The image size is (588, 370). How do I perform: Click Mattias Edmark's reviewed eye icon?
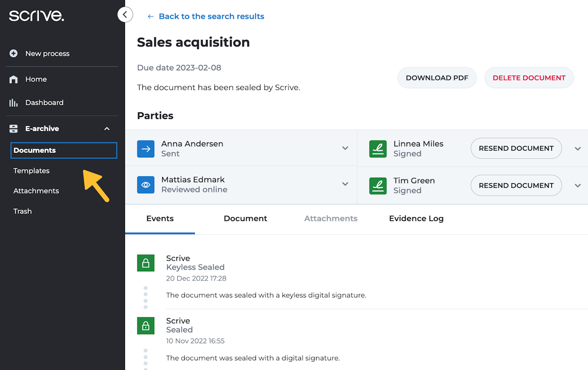point(146,185)
